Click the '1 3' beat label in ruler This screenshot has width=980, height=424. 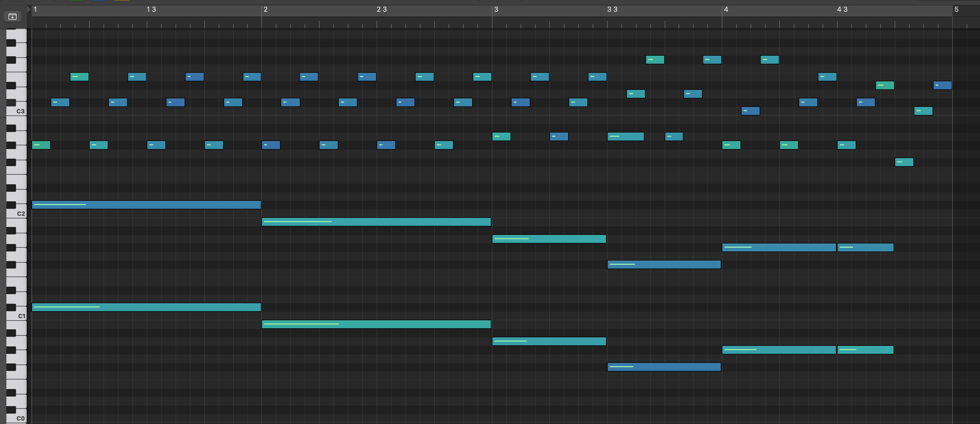point(151,10)
